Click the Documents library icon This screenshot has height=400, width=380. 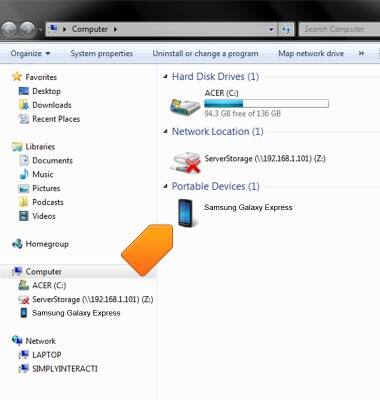(24, 160)
